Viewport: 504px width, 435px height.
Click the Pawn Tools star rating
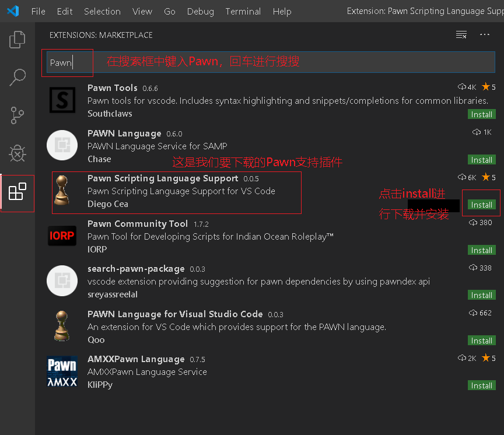489,87
